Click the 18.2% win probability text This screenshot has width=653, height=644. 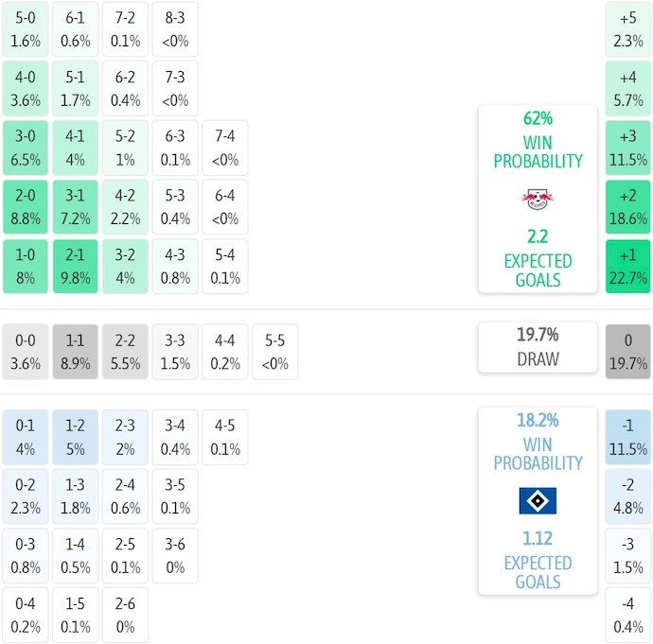click(x=538, y=421)
